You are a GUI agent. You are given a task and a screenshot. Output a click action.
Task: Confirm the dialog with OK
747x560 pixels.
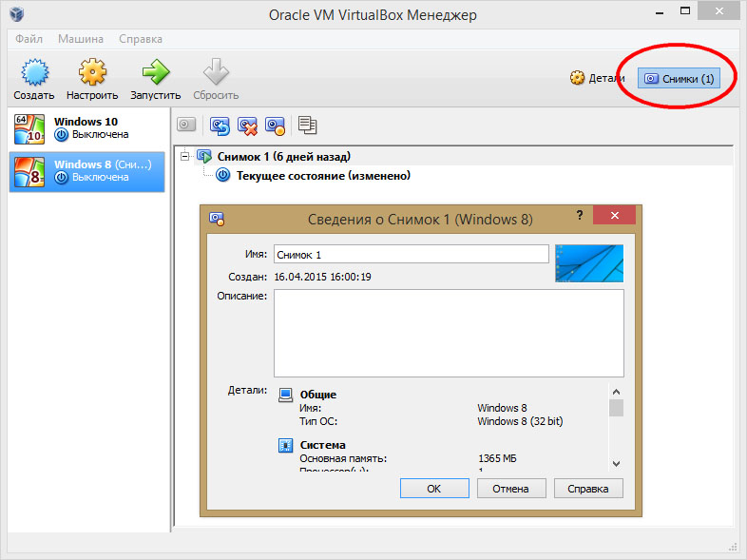tap(434, 489)
